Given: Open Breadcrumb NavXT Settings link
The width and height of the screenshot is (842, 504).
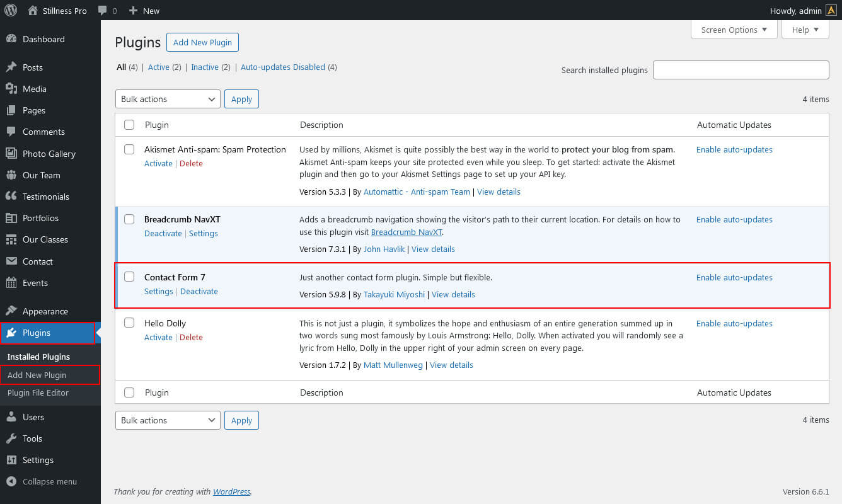Looking at the screenshot, I should point(204,233).
